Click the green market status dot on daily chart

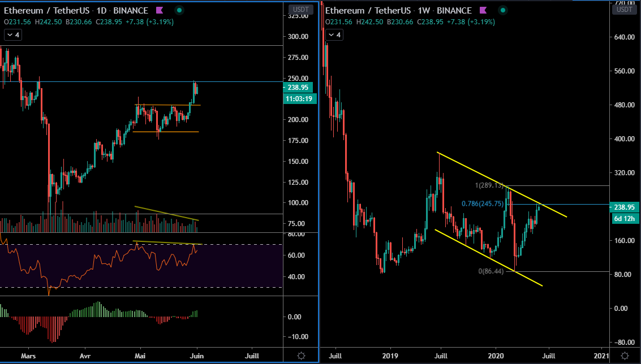tap(179, 10)
